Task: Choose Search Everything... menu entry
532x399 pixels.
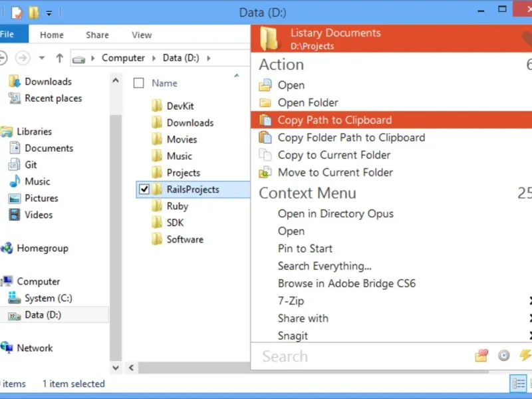Action: point(325,266)
